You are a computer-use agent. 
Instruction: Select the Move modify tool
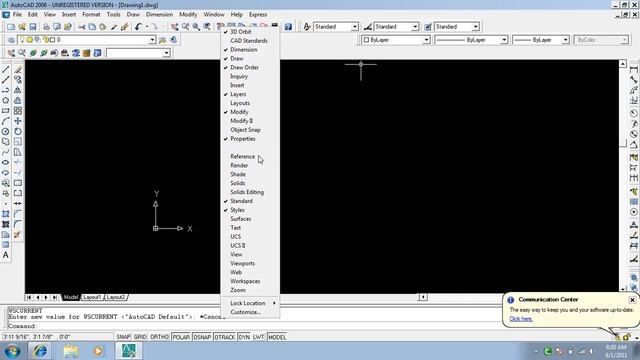coord(18,121)
